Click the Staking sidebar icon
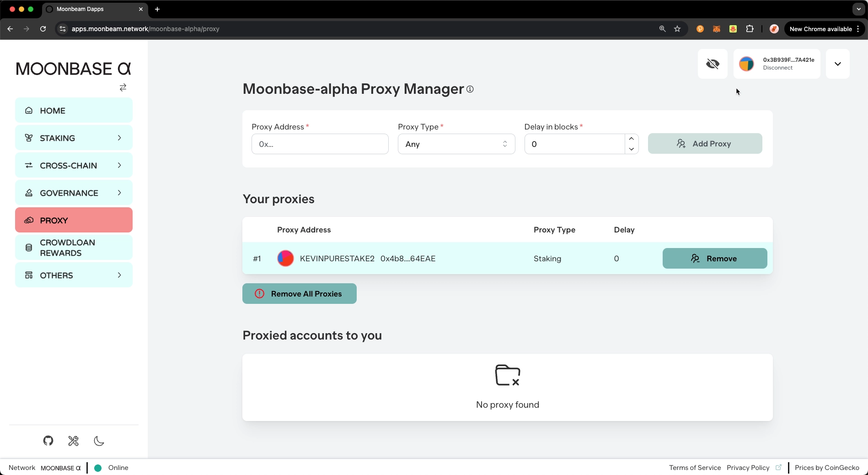 29,138
